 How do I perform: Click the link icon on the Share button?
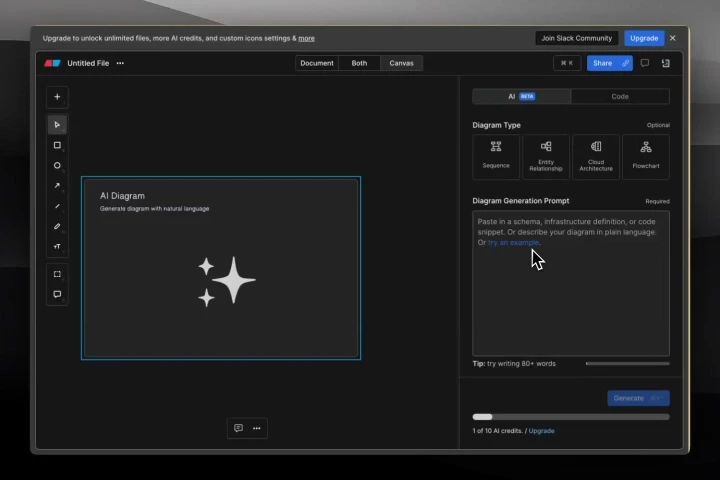pos(625,63)
